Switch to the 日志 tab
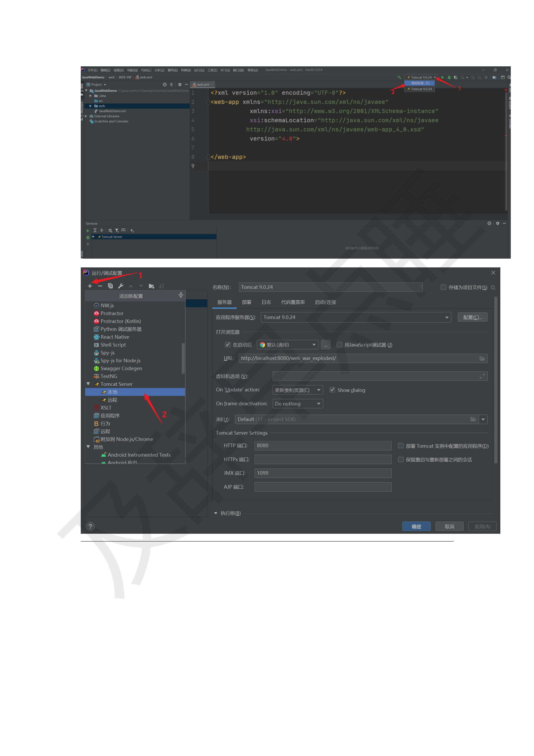Image resolution: width=534 pixels, height=756 pixels. point(266,302)
